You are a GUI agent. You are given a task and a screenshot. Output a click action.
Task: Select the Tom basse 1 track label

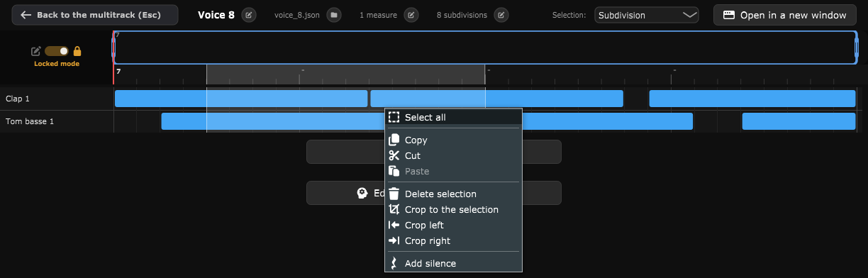30,121
